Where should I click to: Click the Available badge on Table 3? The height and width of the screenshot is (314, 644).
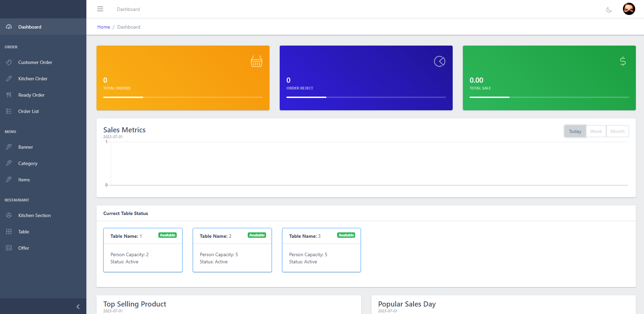pyautogui.click(x=346, y=235)
